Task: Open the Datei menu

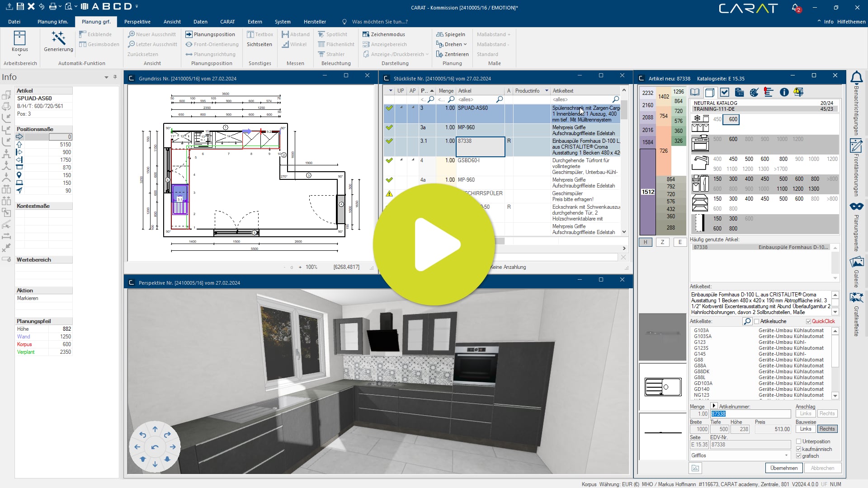Action: [x=14, y=22]
